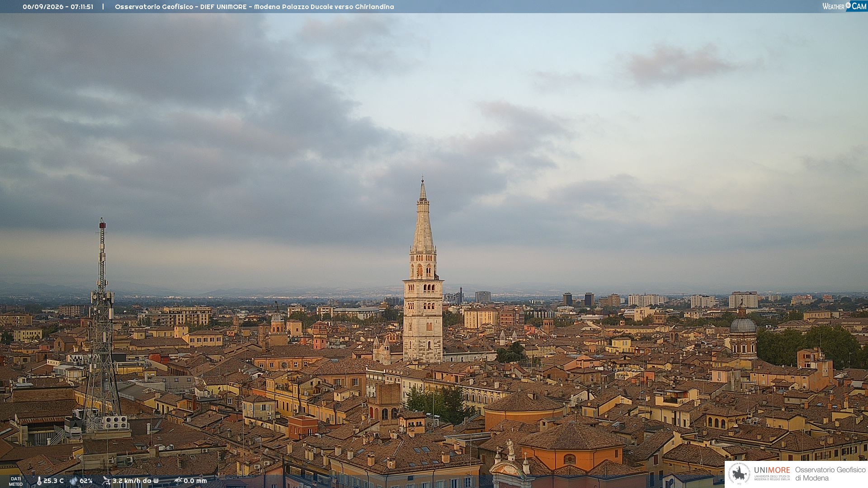Click Osservatorio Geofisico di Modena text
Screen dimensions: 868x488
tap(830, 474)
